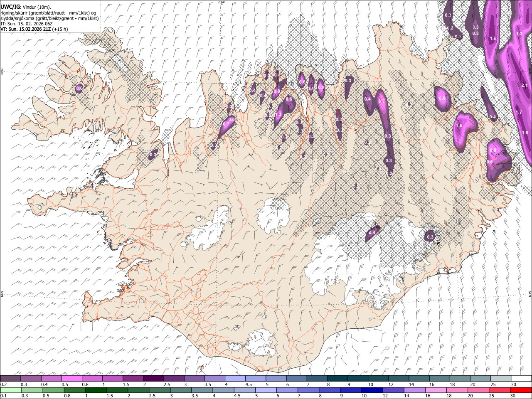Click the 'rigning/skúrir (grænt/blátt/rautt' description line
This screenshot has width=532, height=399.
point(48,13)
